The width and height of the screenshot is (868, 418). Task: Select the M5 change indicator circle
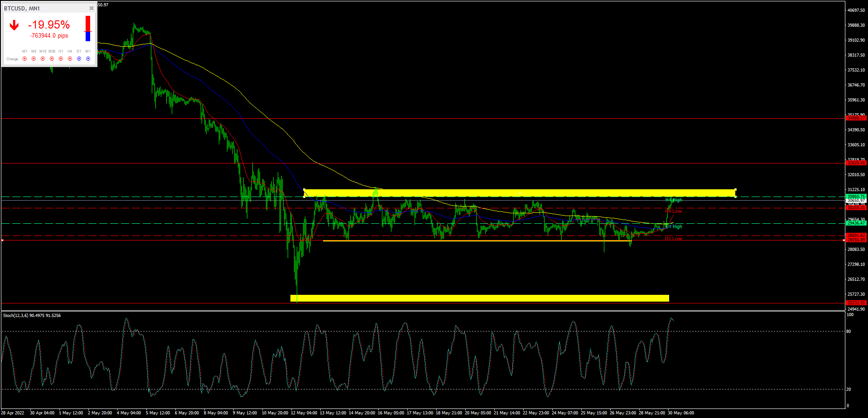[x=34, y=59]
